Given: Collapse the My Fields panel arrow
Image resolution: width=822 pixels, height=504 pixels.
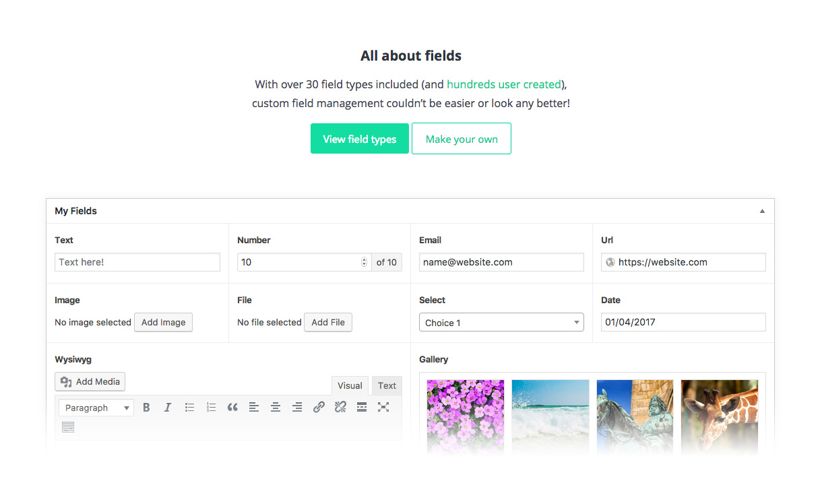Looking at the screenshot, I should click(762, 211).
